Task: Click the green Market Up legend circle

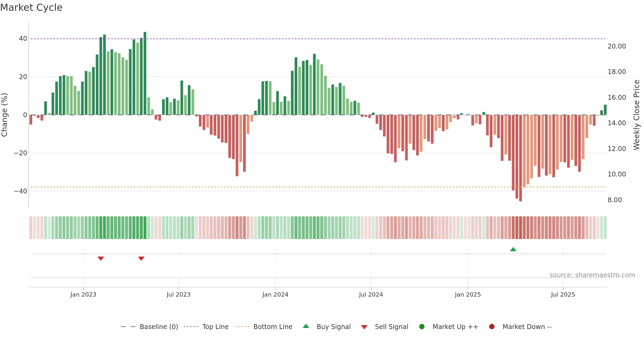Action: click(422, 327)
